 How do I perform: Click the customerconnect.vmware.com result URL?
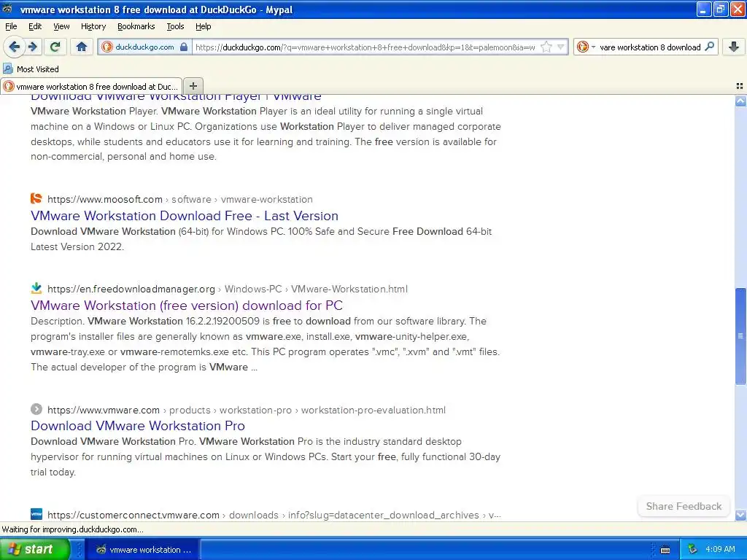pyautogui.click(x=274, y=516)
